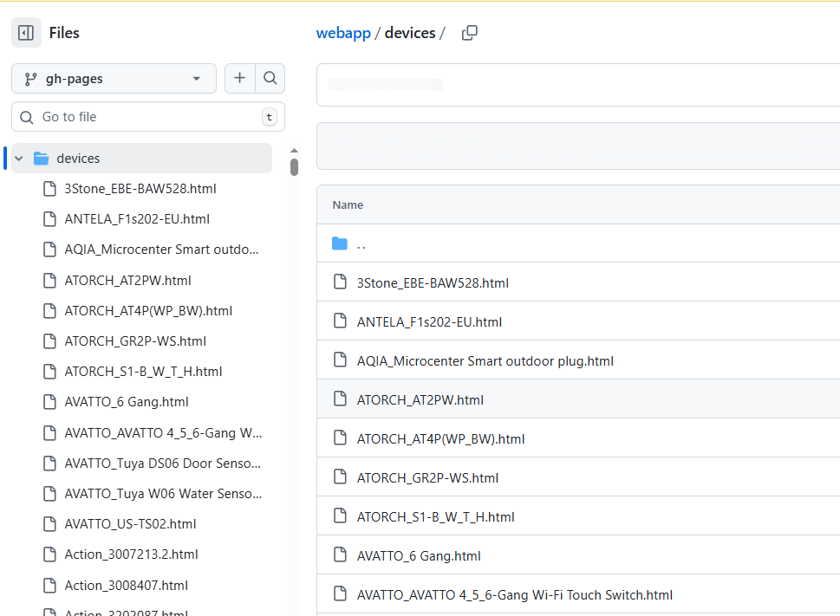Open AVATTO_Tuya W06 Water Senso... in sidebar
The width and height of the screenshot is (840, 616).
coord(163,494)
